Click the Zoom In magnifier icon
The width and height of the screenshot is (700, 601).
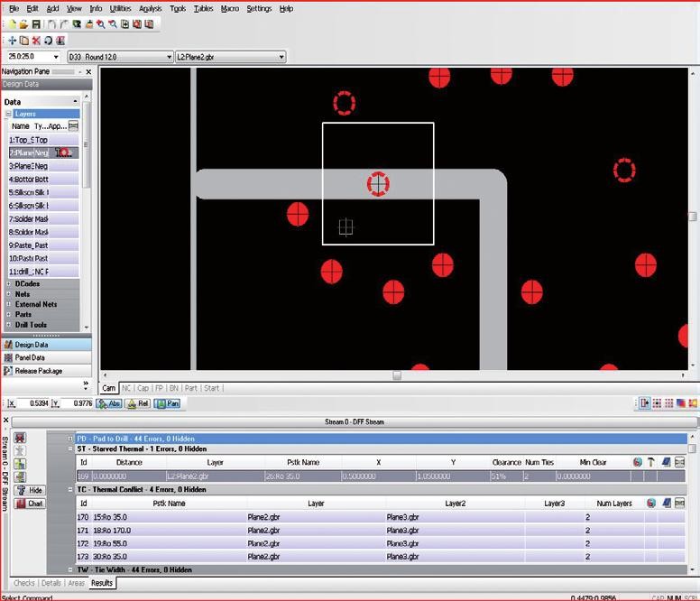101,24
